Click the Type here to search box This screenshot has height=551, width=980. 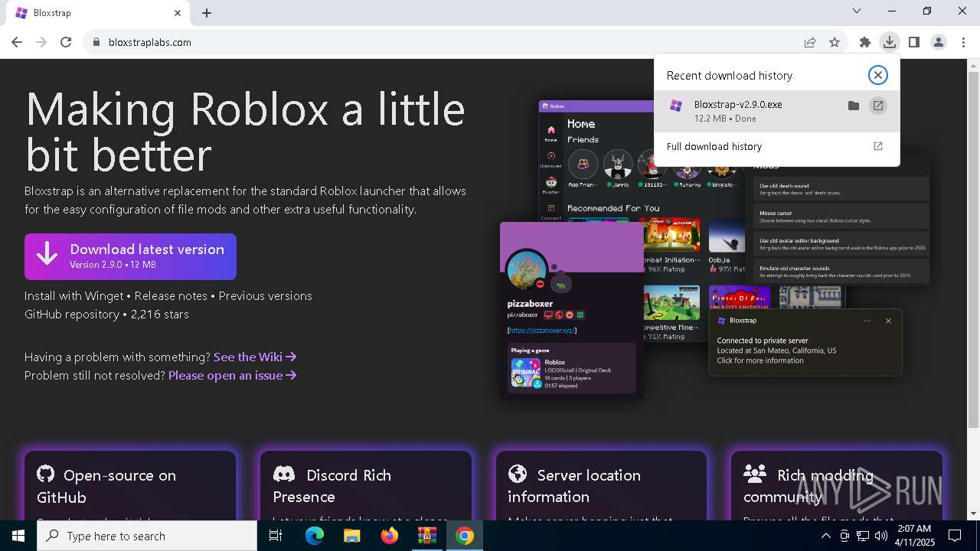tap(147, 536)
